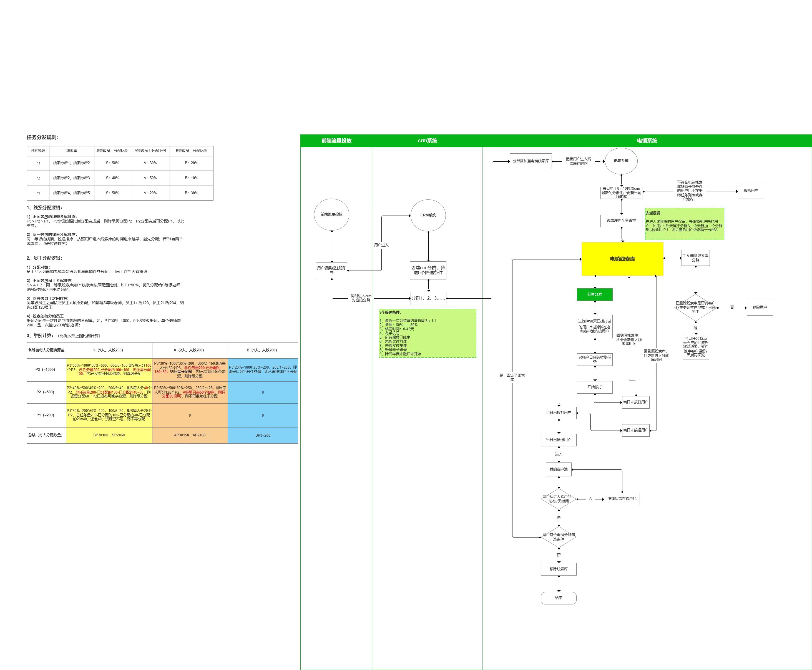Select the green 任务分发 node

pyautogui.click(x=594, y=294)
